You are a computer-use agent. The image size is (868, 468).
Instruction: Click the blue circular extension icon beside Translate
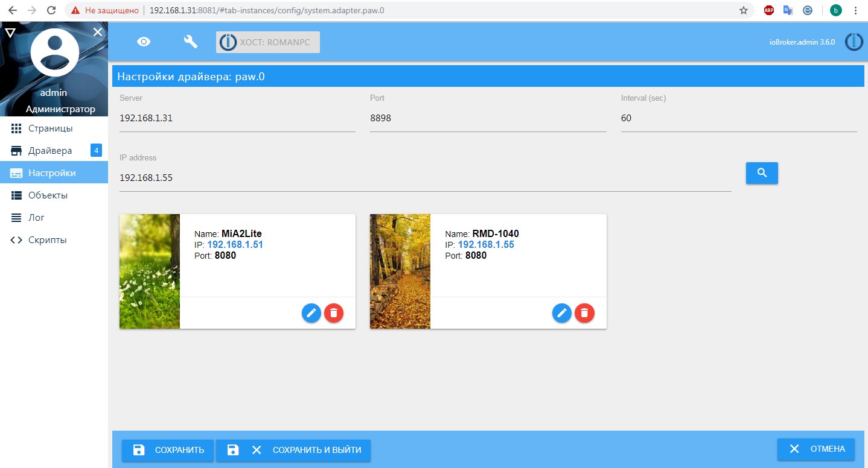tap(808, 10)
